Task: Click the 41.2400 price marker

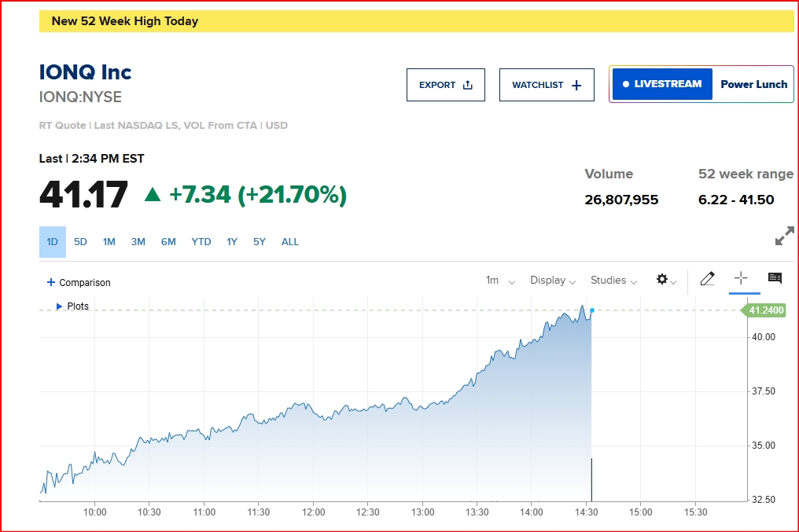Action: pyautogui.click(x=764, y=310)
